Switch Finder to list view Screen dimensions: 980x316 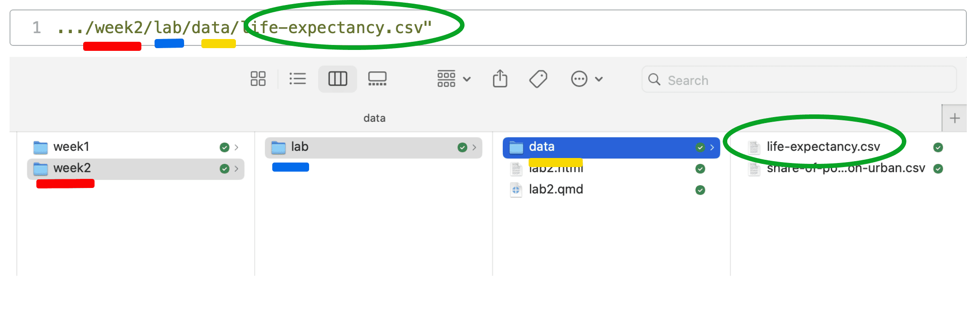point(298,79)
